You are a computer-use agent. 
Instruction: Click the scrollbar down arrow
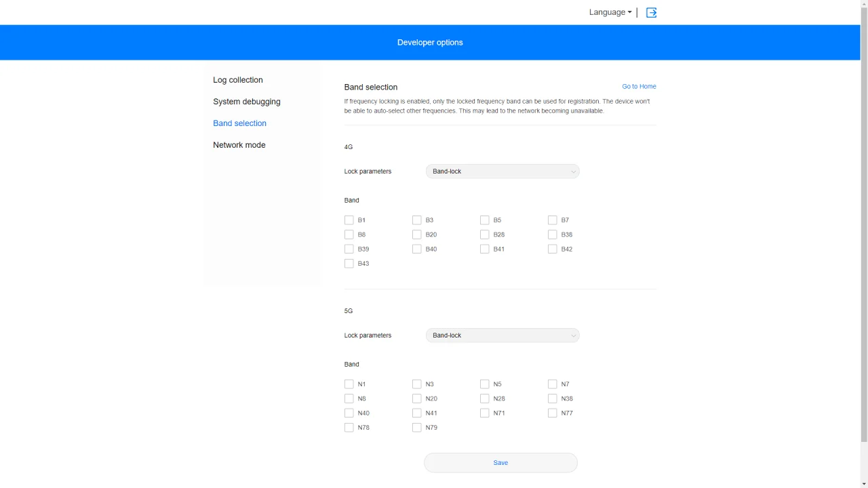864,483
